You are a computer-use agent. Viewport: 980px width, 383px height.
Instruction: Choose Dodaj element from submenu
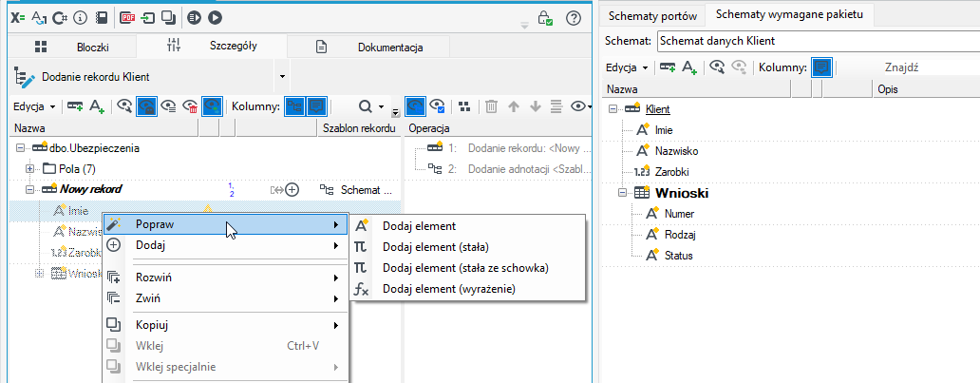click(468, 226)
